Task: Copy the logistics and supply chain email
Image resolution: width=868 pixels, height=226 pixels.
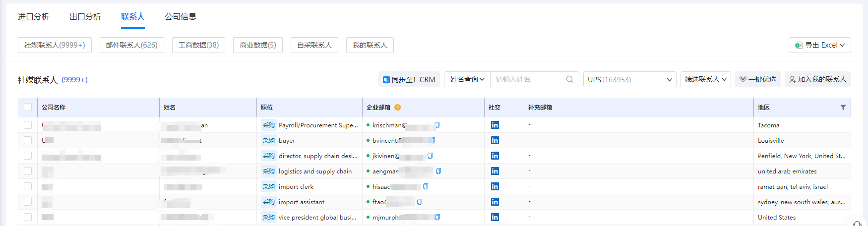Action: point(438,171)
